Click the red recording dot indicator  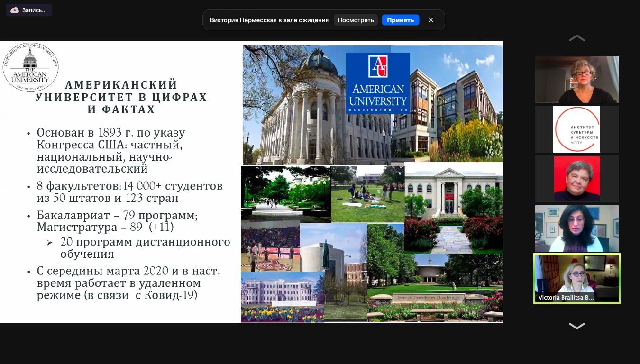click(x=15, y=9)
